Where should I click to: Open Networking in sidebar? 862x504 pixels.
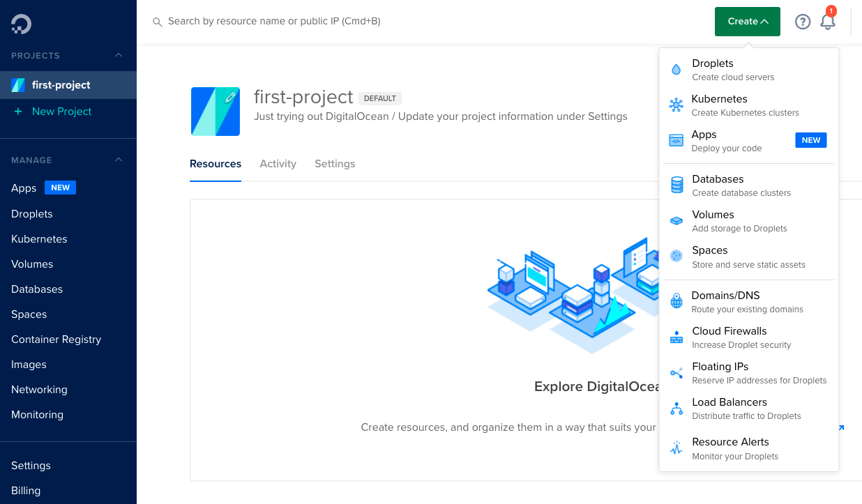point(39,390)
